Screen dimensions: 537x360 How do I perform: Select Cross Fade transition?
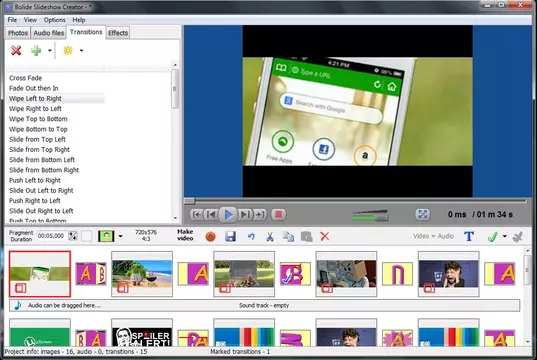coord(25,78)
